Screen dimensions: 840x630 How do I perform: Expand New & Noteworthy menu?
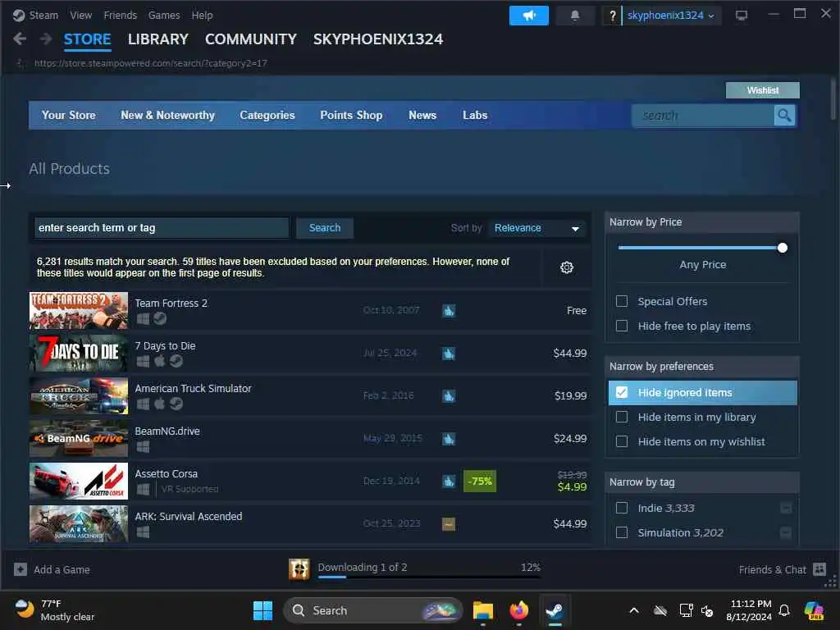(x=167, y=115)
